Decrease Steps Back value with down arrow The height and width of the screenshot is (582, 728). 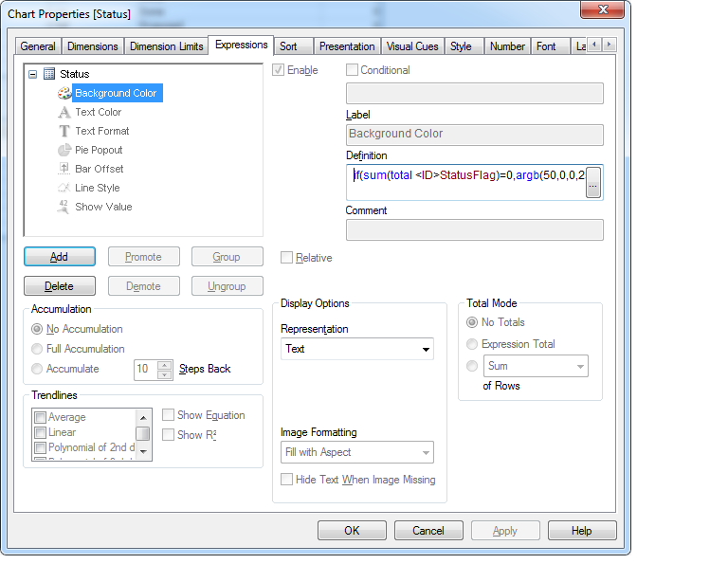coord(164,374)
